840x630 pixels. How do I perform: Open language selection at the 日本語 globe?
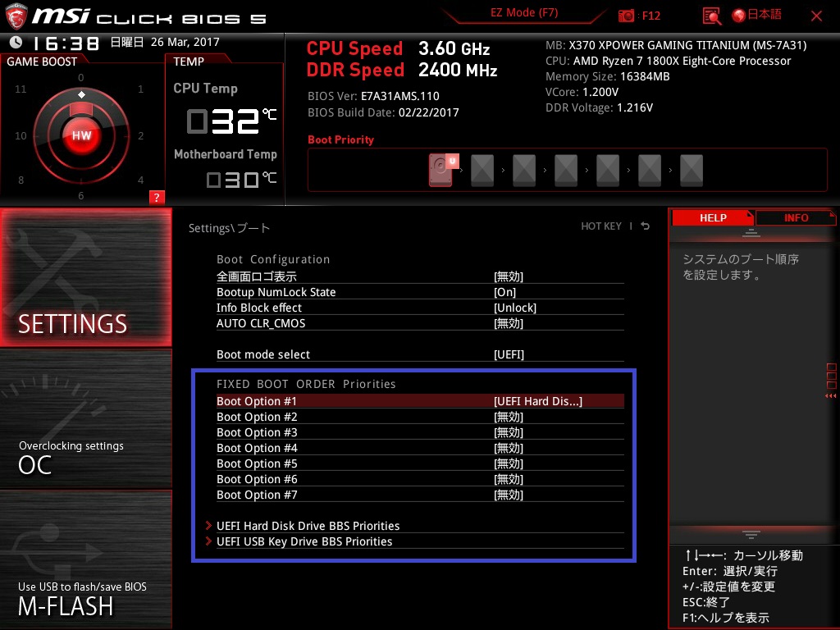pos(756,15)
